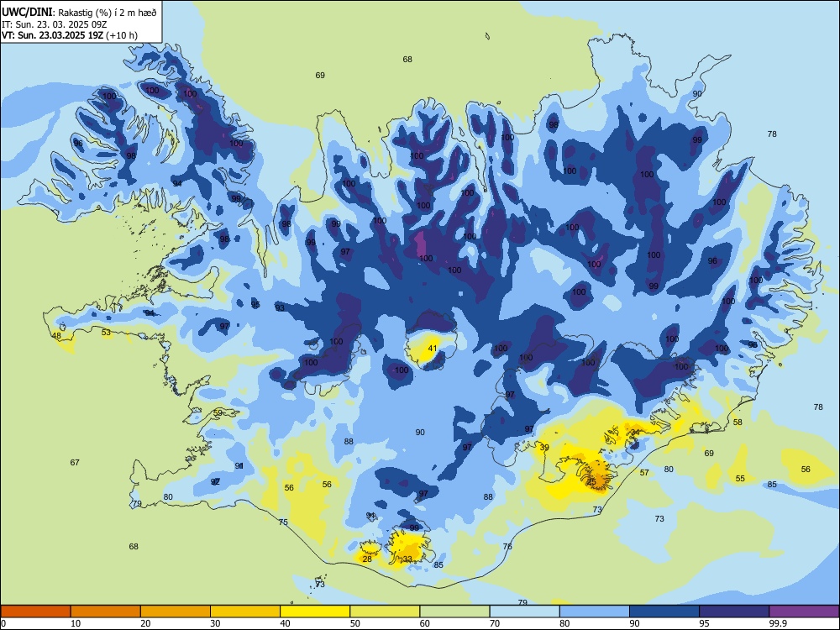Screen dimensions: 840x630
Task: Click the '57' value on the southeast coast
Action: [x=644, y=472]
